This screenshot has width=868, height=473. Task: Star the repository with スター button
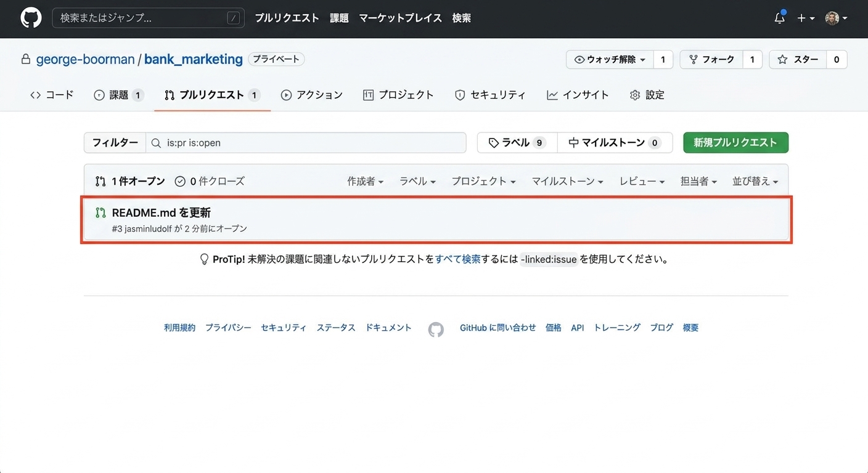798,60
